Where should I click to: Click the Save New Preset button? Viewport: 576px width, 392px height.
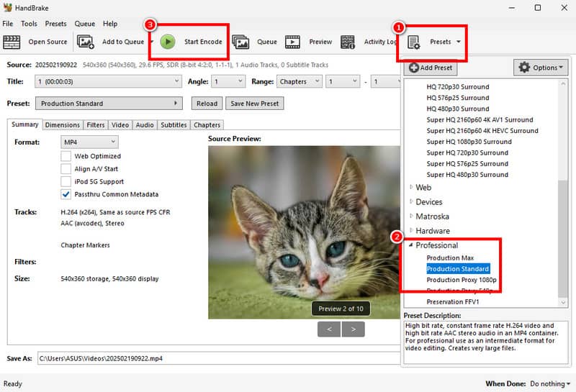254,104
